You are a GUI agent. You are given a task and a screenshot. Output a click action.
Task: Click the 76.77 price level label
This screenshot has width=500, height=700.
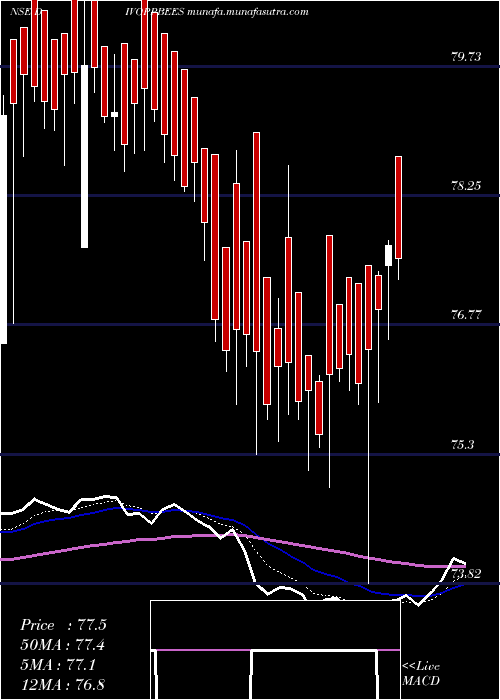click(467, 315)
